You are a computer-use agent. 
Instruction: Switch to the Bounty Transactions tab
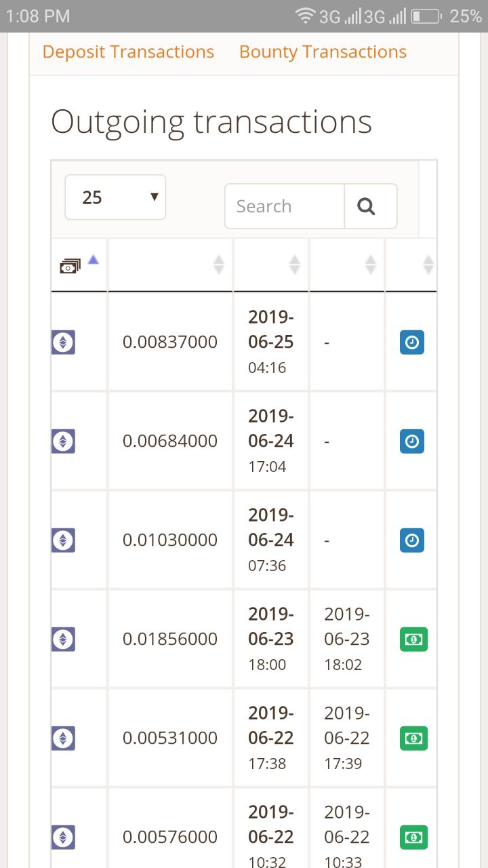(323, 52)
